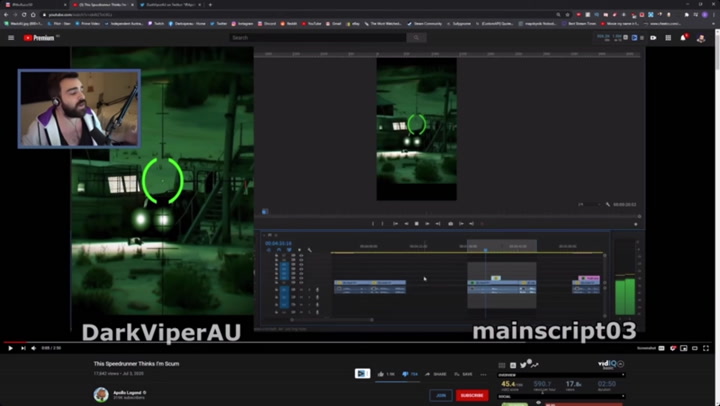The image size is (720, 406).
Task: Toggle theater mode
Action: pyautogui.click(x=695, y=348)
